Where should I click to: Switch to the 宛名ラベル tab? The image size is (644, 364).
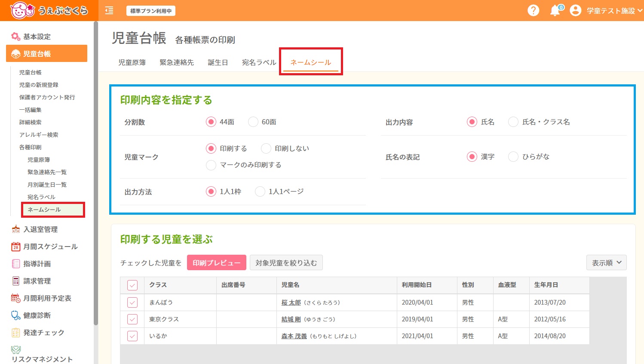coord(259,62)
